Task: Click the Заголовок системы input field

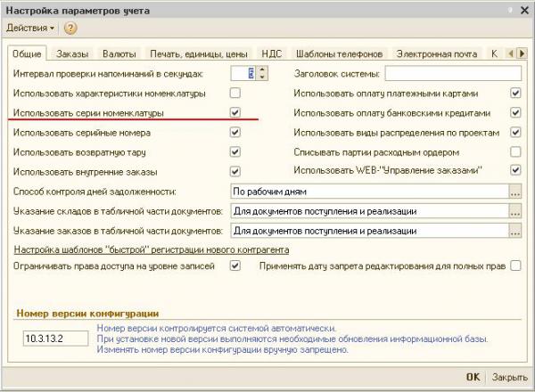Action: tap(452, 73)
